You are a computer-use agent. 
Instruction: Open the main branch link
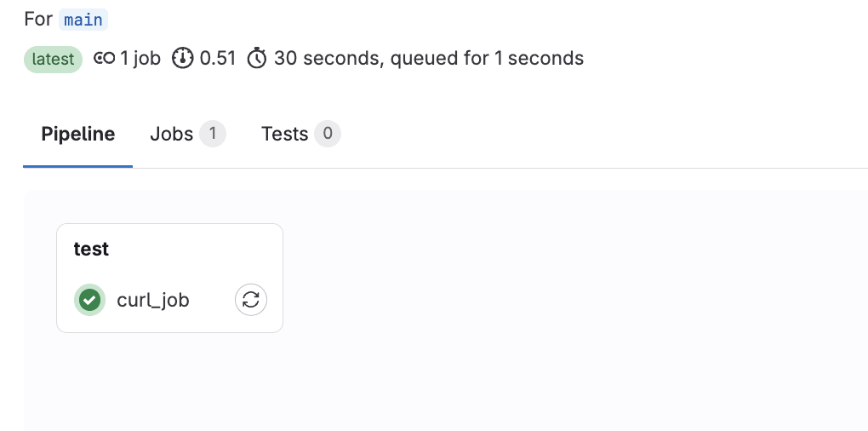(83, 20)
